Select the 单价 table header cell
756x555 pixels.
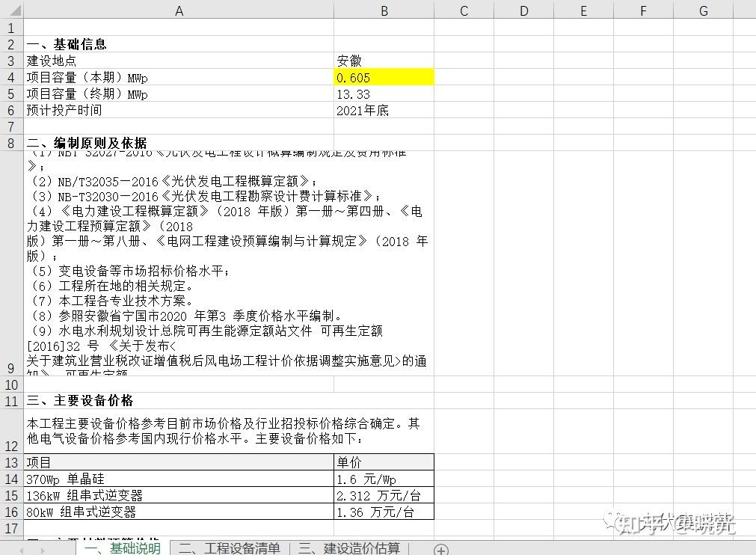384,462
